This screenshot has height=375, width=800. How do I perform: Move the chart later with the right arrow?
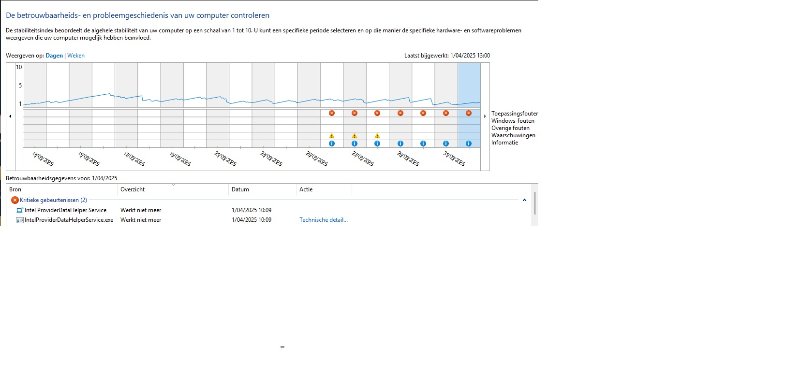pyautogui.click(x=485, y=116)
